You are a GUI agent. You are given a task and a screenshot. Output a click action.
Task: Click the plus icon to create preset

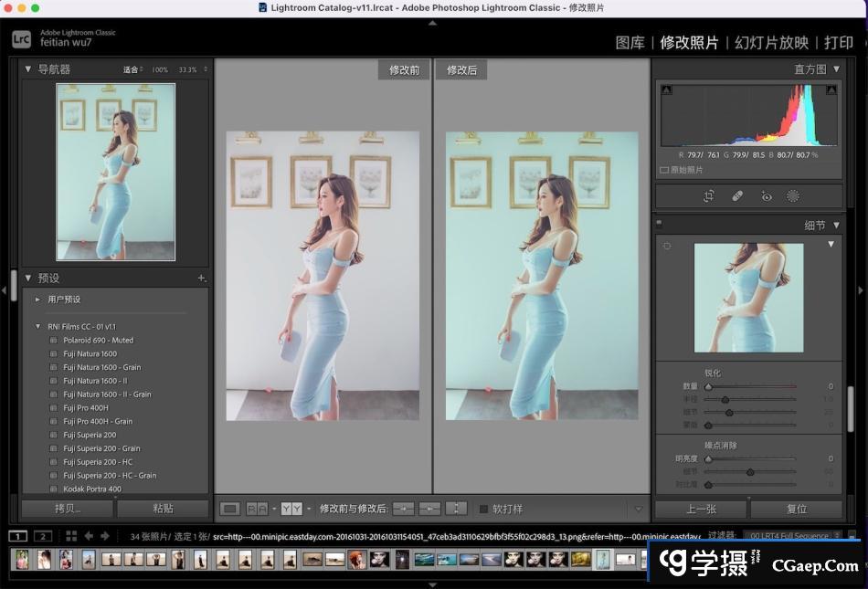point(201,278)
